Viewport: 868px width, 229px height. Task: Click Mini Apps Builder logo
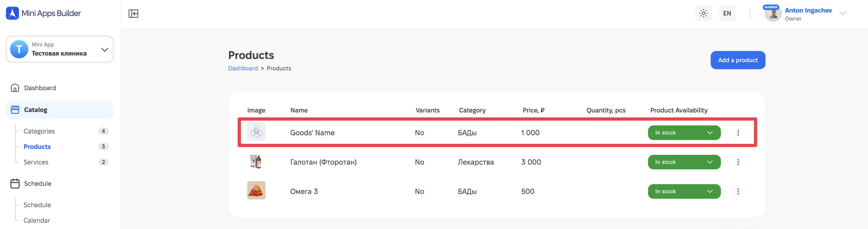pyautogui.click(x=43, y=13)
